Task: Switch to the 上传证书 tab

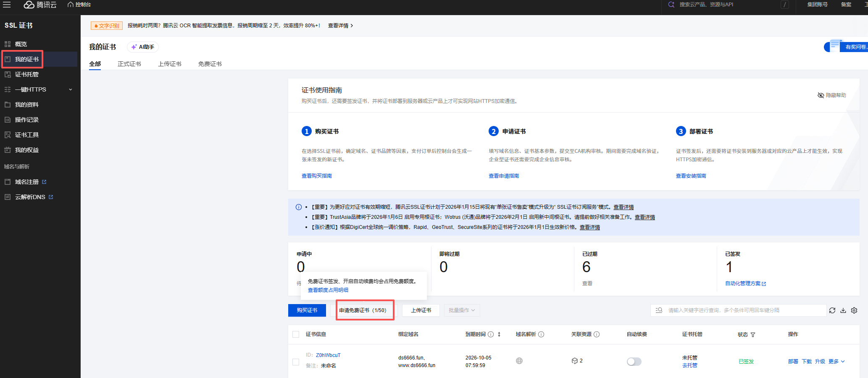Action: click(170, 64)
